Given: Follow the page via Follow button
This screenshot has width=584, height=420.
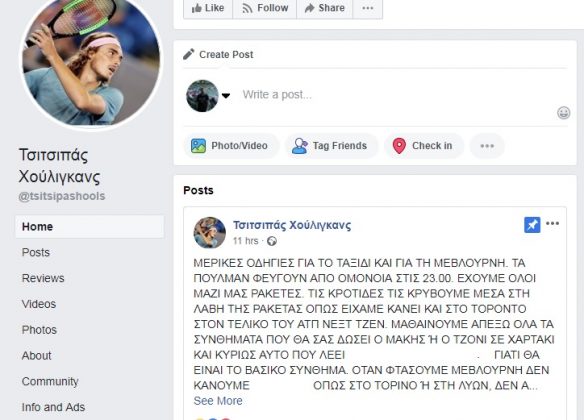Looking at the screenshot, I should (265, 8).
